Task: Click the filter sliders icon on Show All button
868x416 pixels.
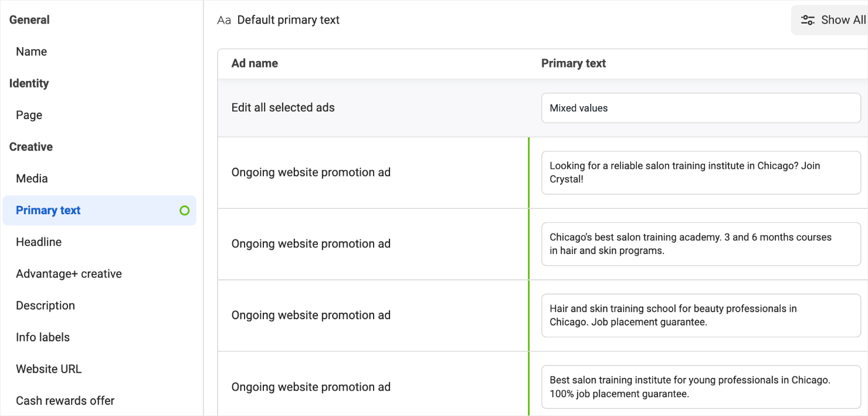Action: 808,19
